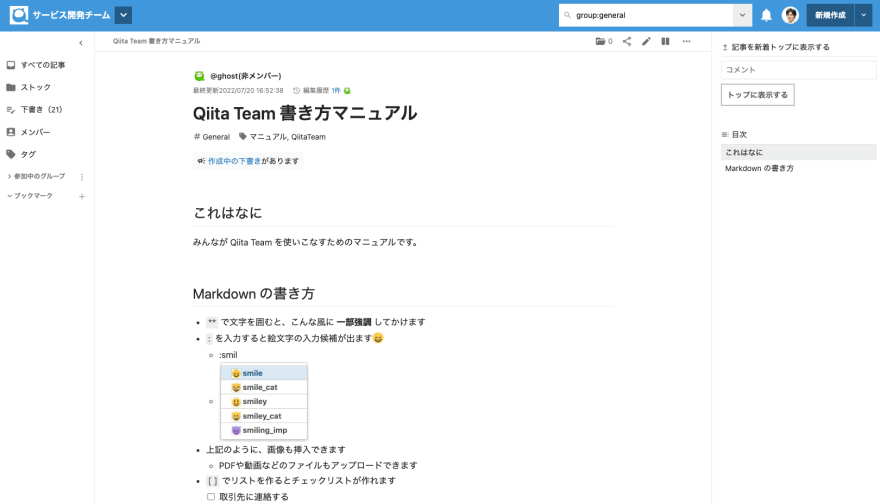Open メンバー page
Viewport: 880px width, 504px height.
29,132
